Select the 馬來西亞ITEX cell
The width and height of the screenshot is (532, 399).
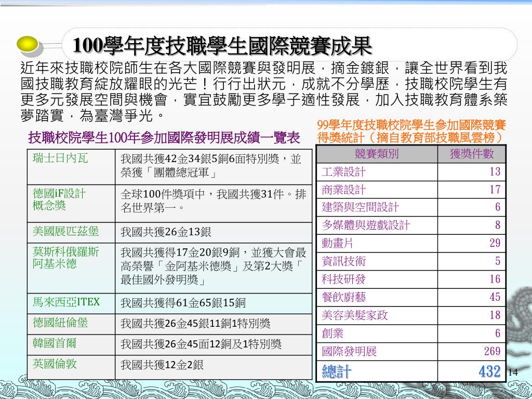click(x=71, y=303)
